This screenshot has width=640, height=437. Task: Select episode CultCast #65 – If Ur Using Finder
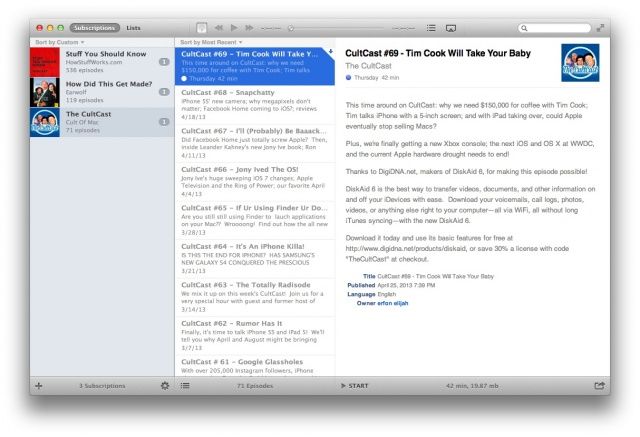pos(255,220)
